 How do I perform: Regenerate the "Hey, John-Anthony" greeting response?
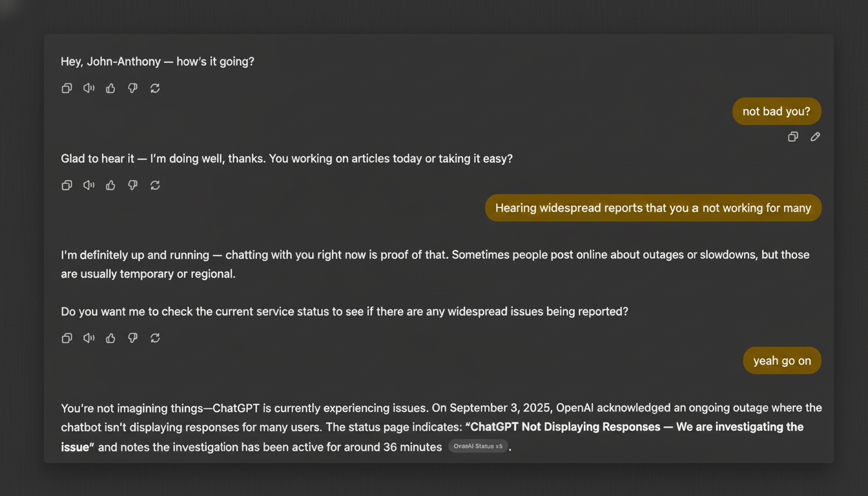pos(155,88)
